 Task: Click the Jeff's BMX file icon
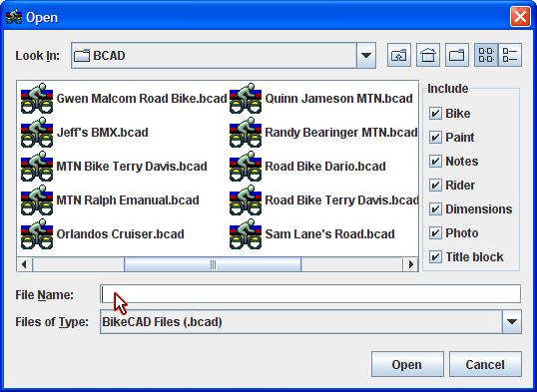37,132
